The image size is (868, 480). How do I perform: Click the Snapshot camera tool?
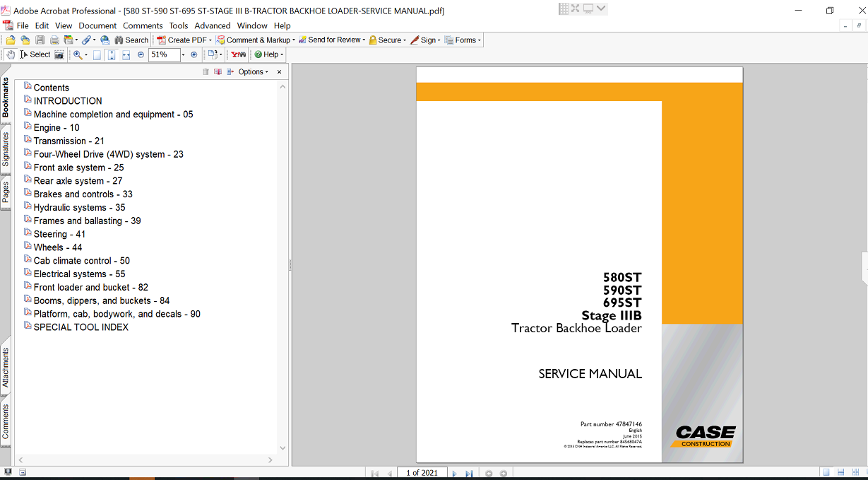[59, 54]
